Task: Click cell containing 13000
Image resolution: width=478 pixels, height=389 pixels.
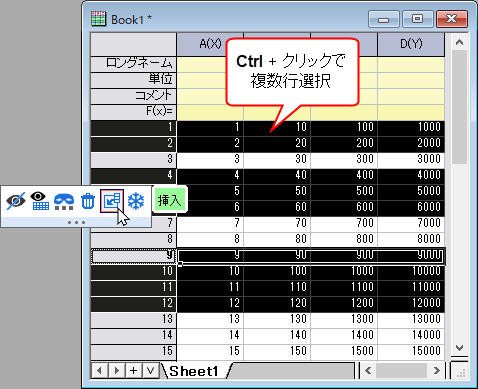Action: [411, 320]
